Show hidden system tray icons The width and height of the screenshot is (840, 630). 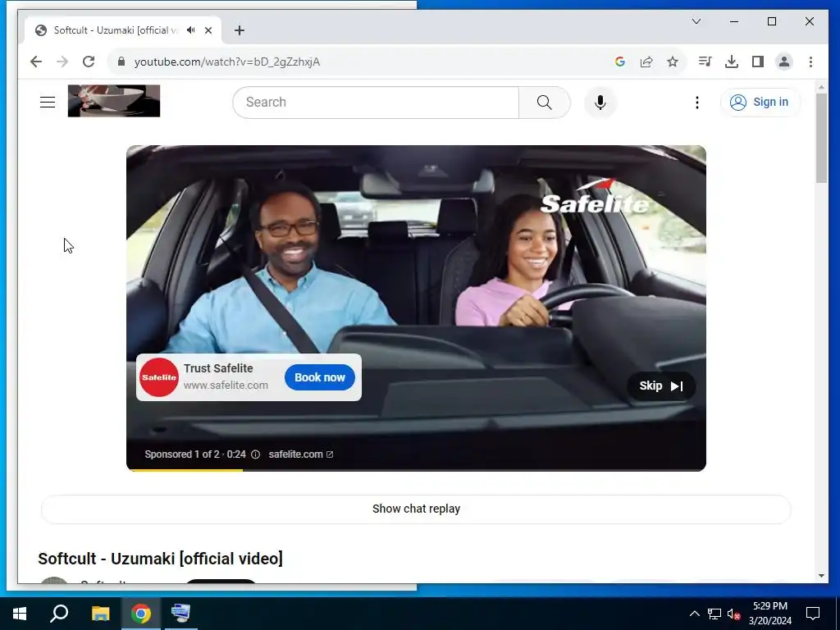pos(694,614)
